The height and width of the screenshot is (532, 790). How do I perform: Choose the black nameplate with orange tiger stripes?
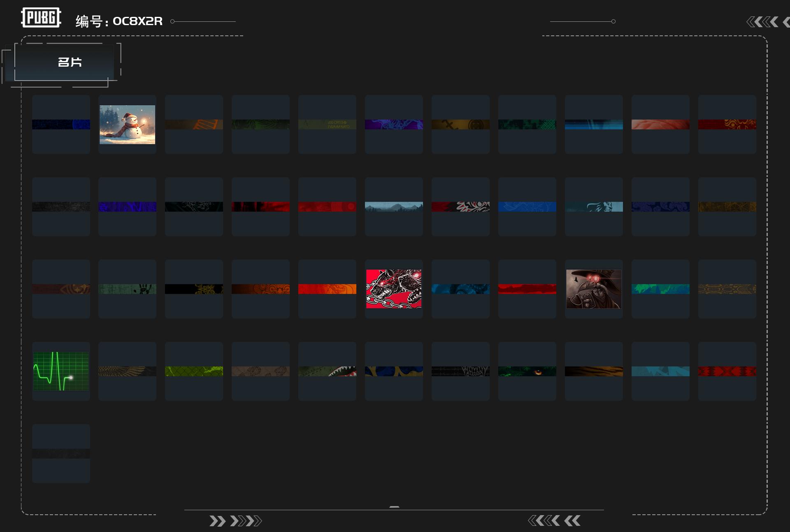coord(594,371)
